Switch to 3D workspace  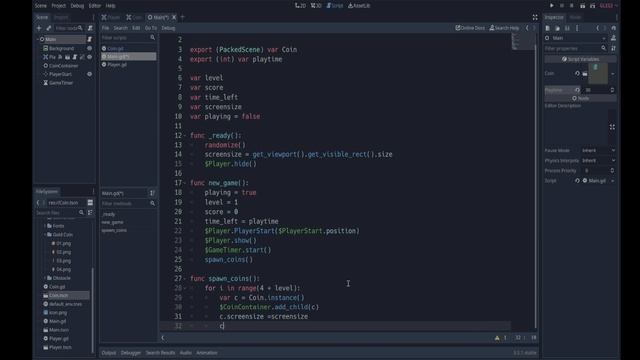pos(316,6)
